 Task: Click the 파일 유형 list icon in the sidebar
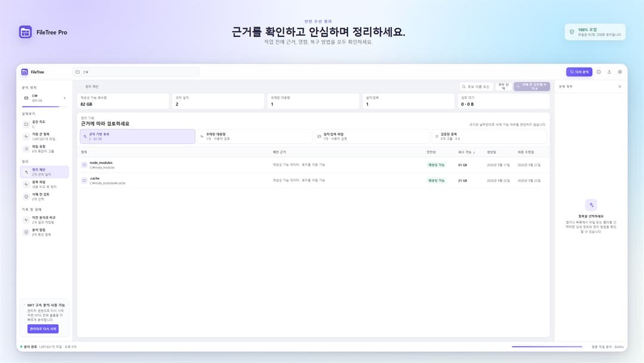(26, 149)
